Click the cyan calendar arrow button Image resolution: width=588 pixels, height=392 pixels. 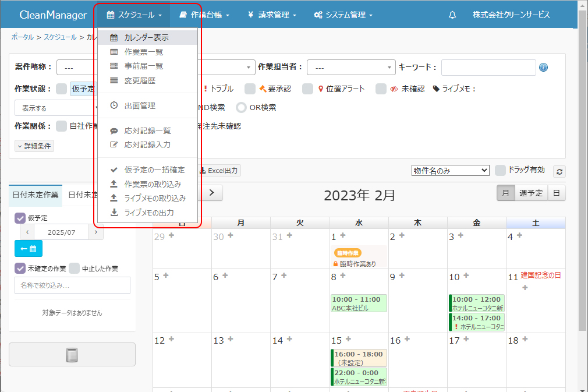29,249
